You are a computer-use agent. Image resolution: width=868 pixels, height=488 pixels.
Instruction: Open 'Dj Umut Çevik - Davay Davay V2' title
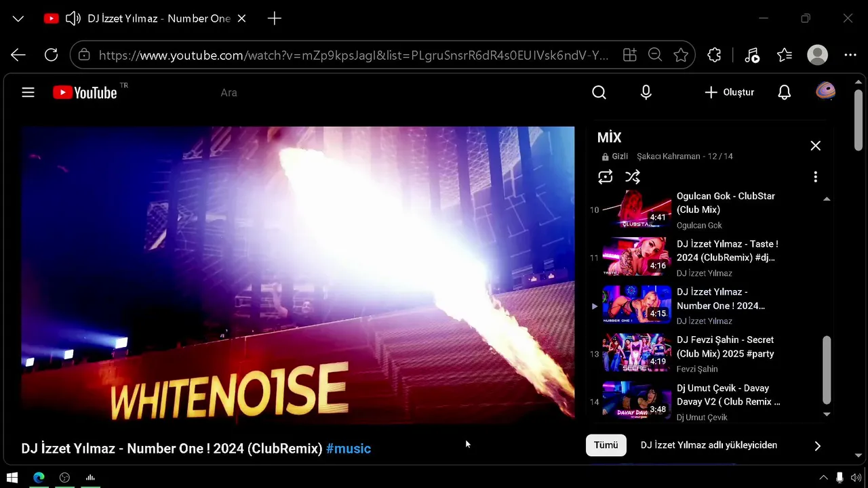[x=728, y=394]
